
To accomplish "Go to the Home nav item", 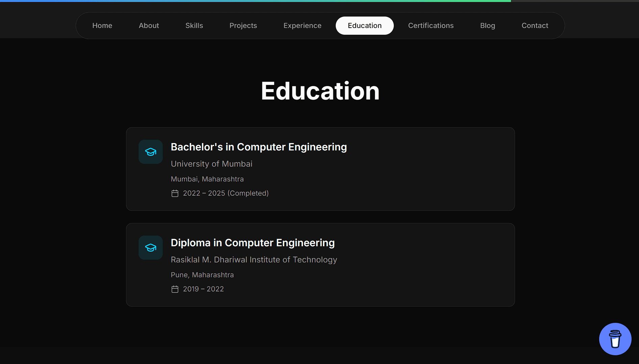I will coord(102,26).
